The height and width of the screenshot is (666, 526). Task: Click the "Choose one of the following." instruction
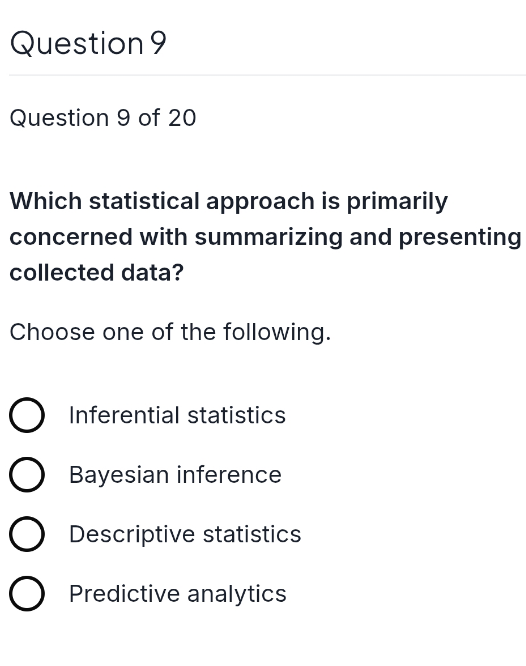pyautogui.click(x=170, y=332)
